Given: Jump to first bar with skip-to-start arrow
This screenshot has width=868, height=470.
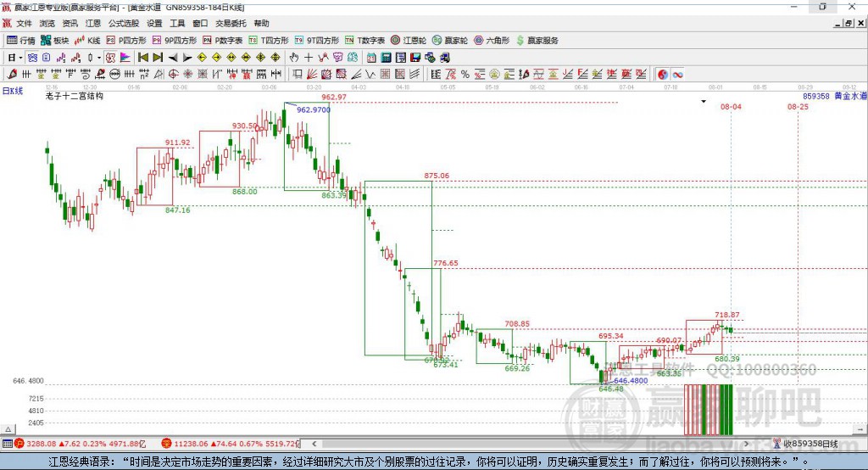Looking at the screenshot, I should 142,58.
